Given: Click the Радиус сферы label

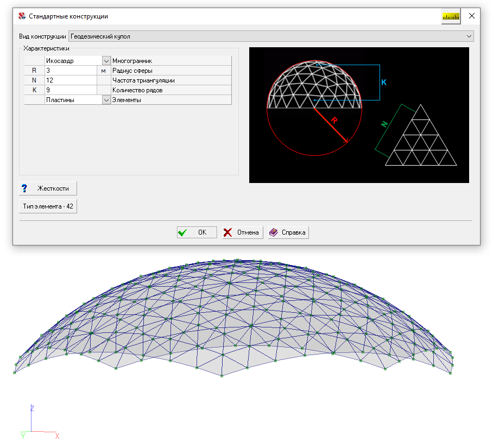Looking at the screenshot, I should point(132,71).
